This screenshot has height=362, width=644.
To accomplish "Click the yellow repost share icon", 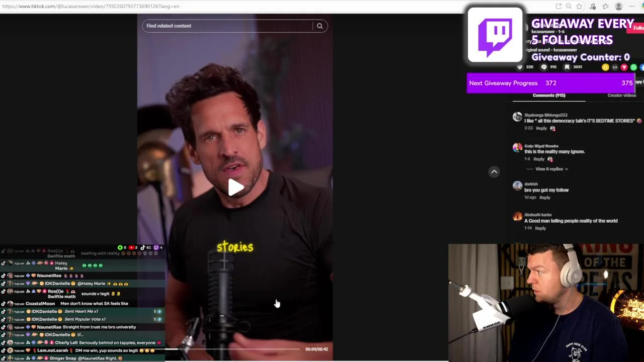I will click(x=605, y=67).
